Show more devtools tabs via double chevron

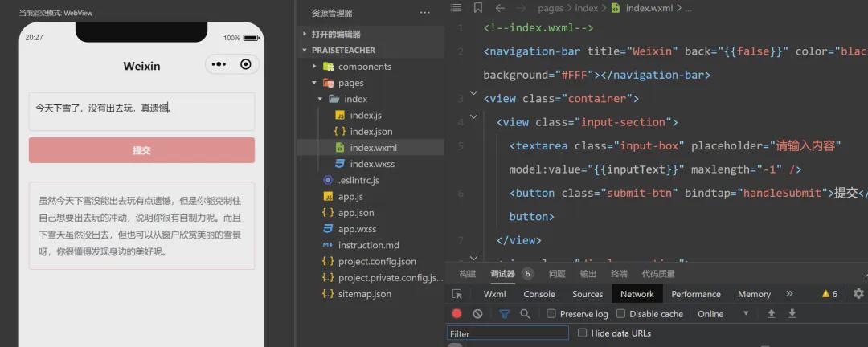[789, 293]
